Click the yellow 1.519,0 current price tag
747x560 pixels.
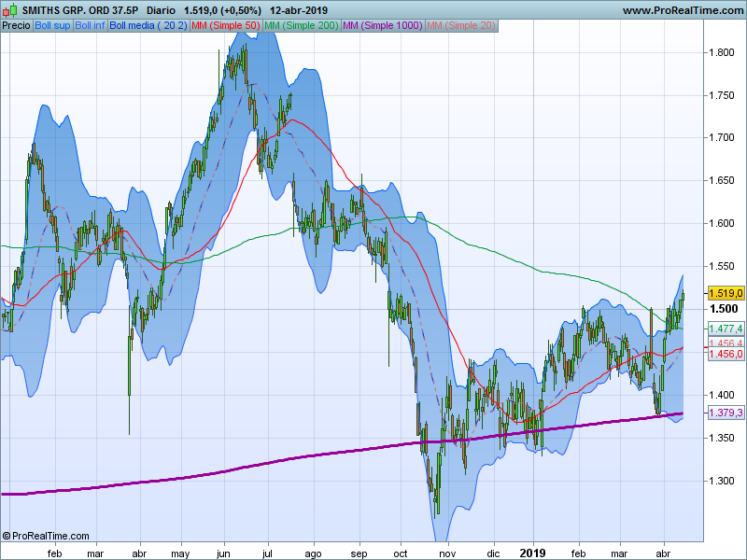click(x=726, y=293)
